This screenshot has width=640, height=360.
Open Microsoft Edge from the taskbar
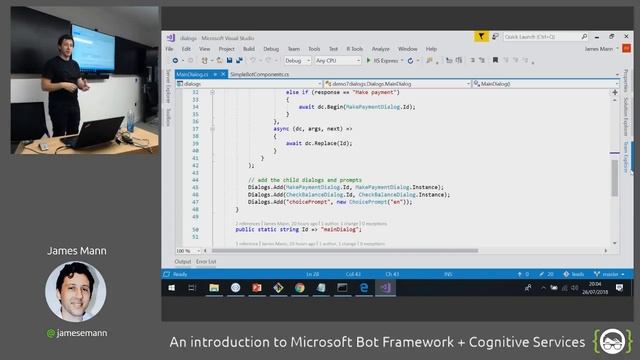point(364,288)
